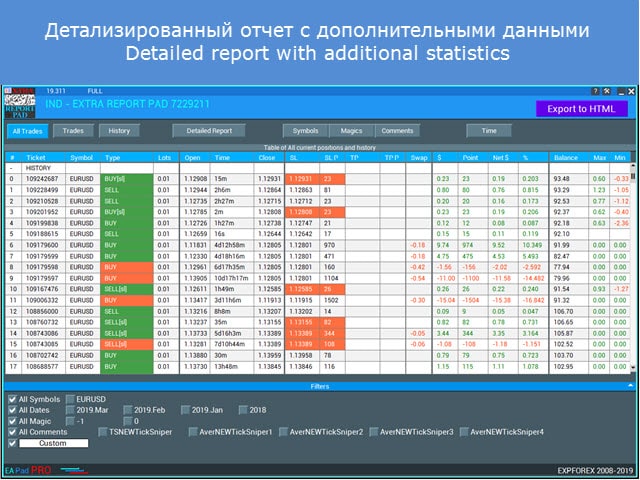This screenshot has width=640, height=480.
Task: Click the Balance column header
Action: point(567,157)
